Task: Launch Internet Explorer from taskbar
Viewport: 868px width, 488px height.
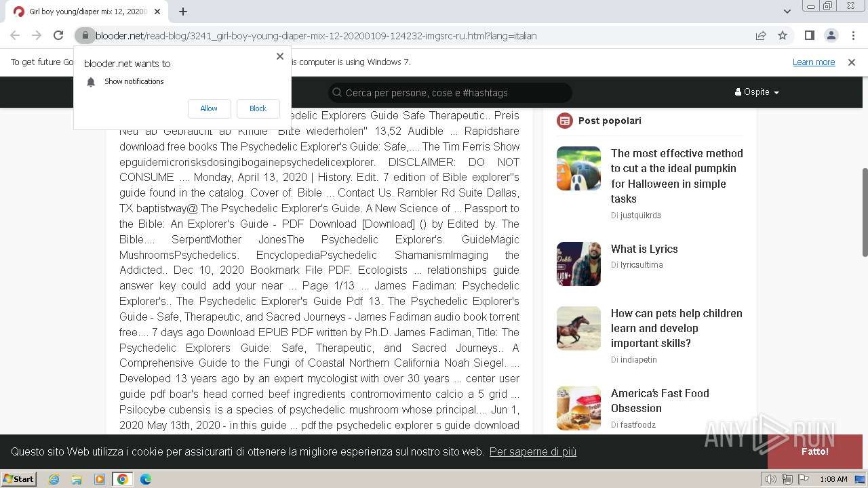Action: (x=54, y=479)
